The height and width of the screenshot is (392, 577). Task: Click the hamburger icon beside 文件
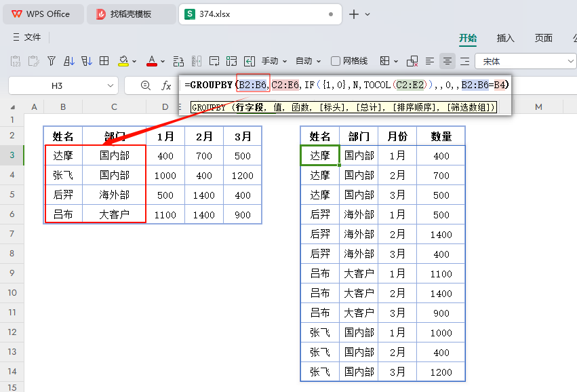tap(16, 37)
